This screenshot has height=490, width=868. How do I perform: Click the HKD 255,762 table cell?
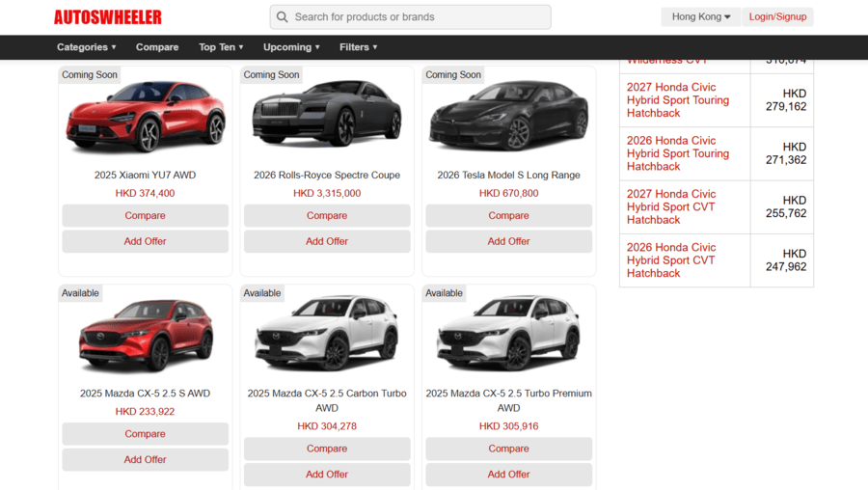point(781,207)
